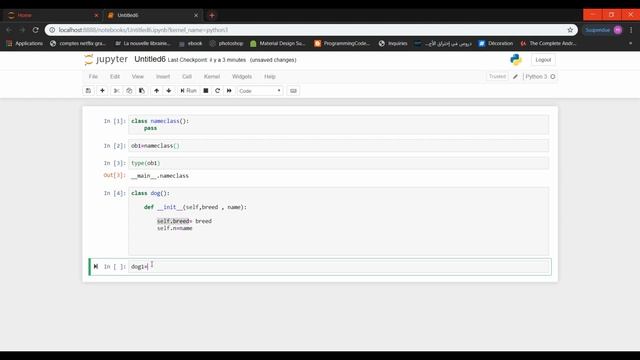Open the photoshop bookmark
This screenshot has width=640, height=360.
pos(226,43)
